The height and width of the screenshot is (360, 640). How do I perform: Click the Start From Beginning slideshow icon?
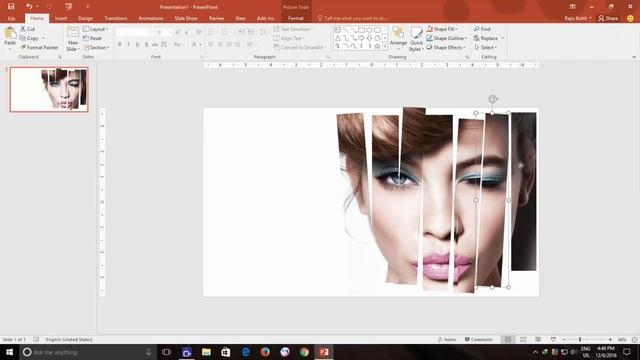pos(69,7)
